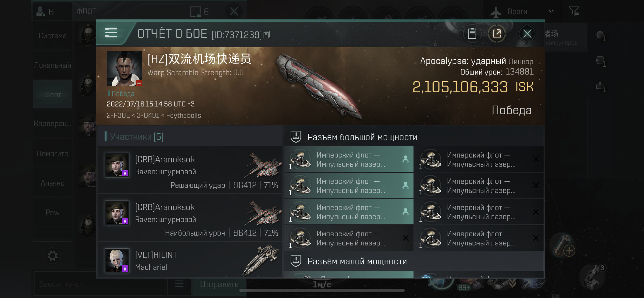Copy the battle report ID number
The height and width of the screenshot is (298, 644).
[x=267, y=35]
